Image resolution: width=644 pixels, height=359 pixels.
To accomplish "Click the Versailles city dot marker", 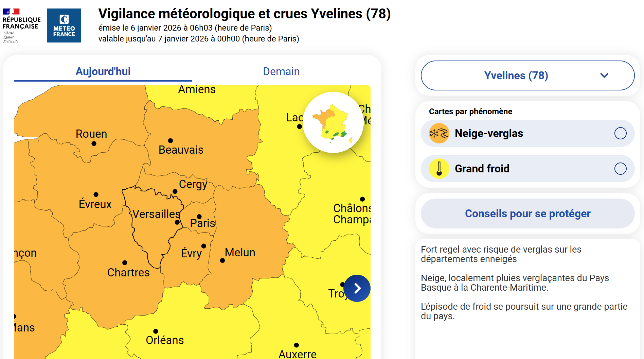I will pyautogui.click(x=177, y=222).
